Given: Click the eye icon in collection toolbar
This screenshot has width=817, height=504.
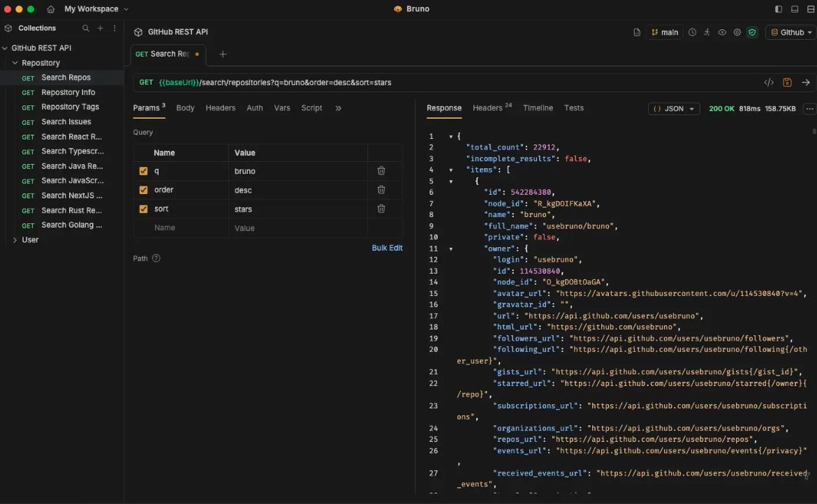Looking at the screenshot, I should pyautogui.click(x=722, y=32).
